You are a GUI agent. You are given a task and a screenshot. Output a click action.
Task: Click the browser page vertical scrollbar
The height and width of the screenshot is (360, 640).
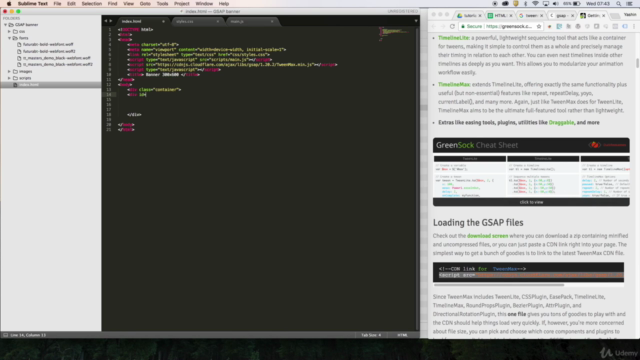click(637, 63)
